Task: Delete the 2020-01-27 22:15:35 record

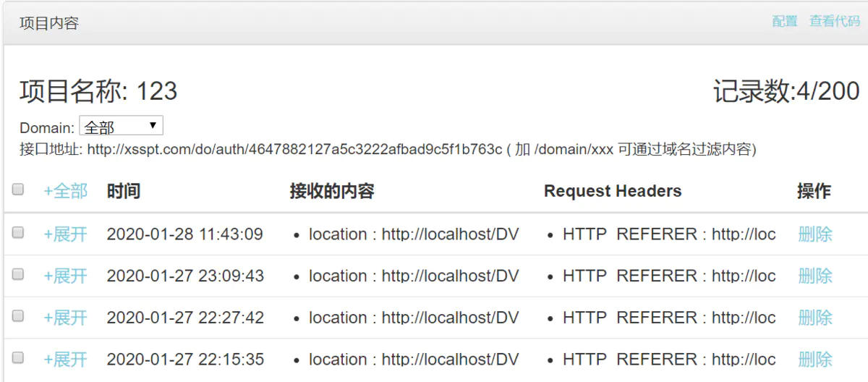Action: click(x=814, y=360)
